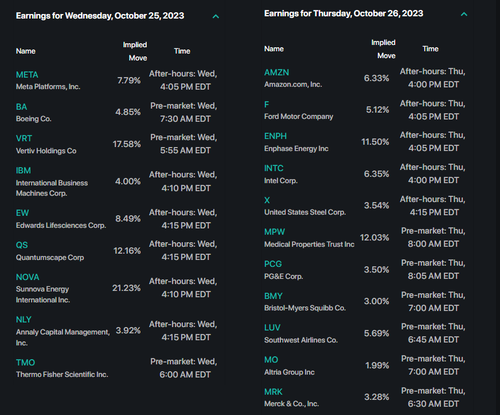Select the 11.50% implied move for Enphase

375,142
